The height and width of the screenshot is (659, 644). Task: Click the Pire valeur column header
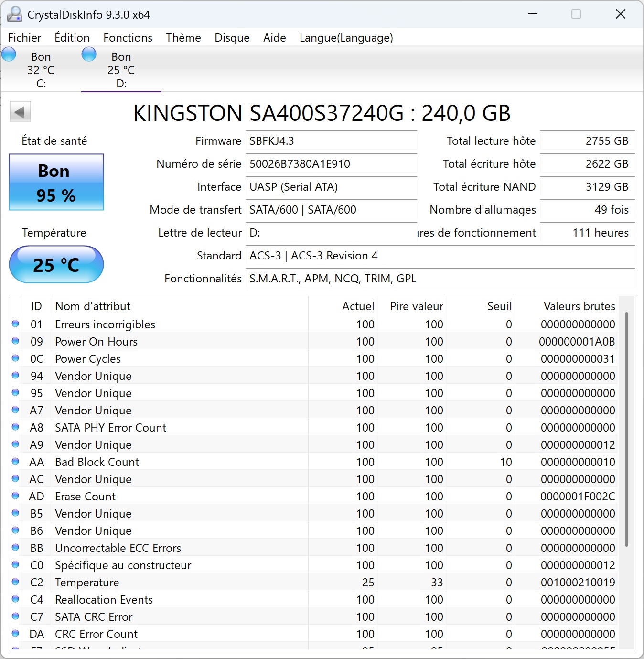(x=411, y=306)
